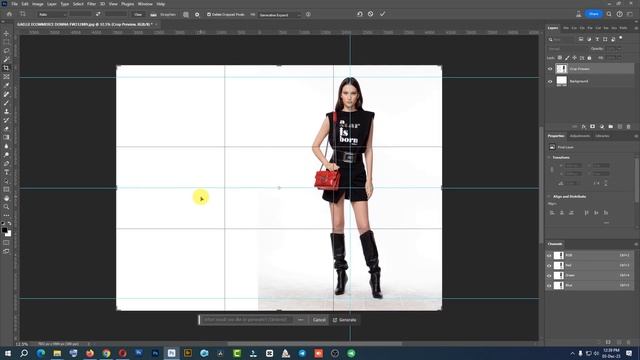Select the Hand tool
This screenshot has width=640, height=360.
point(6,198)
